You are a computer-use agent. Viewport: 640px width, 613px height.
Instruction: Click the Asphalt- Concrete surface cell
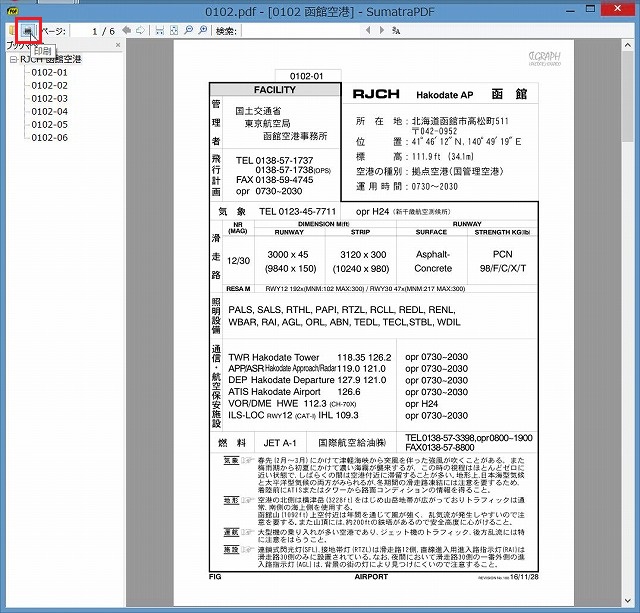pos(433,261)
